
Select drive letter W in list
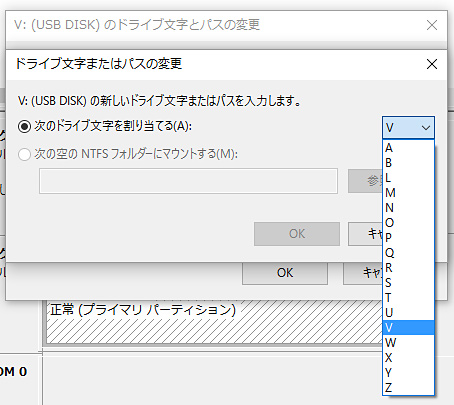408,343
